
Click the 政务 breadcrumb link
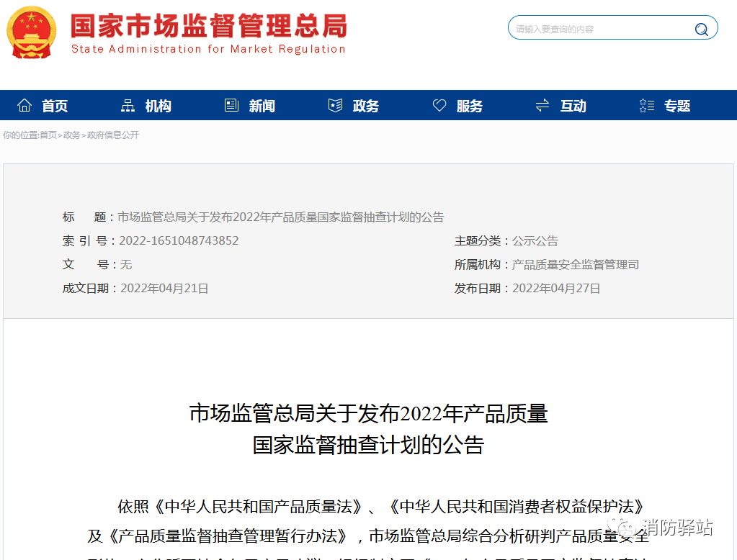[72, 135]
